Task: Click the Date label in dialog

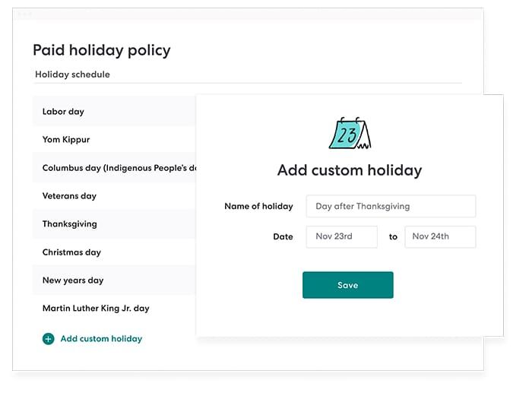Action: click(283, 236)
